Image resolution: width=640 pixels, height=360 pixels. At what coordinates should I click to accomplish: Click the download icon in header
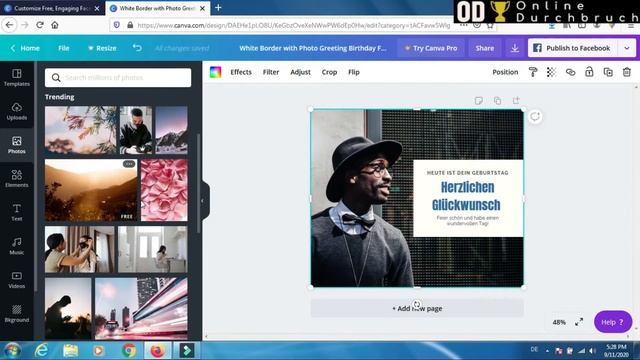(515, 48)
